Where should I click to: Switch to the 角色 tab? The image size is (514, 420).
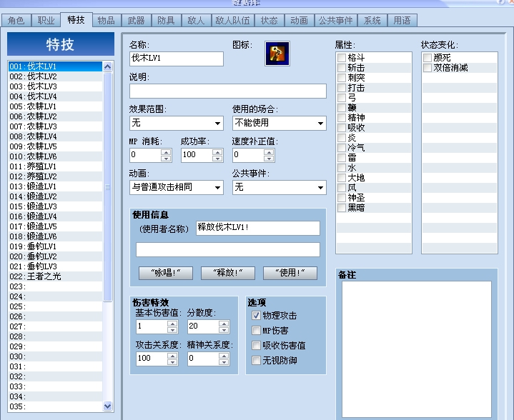[16, 21]
